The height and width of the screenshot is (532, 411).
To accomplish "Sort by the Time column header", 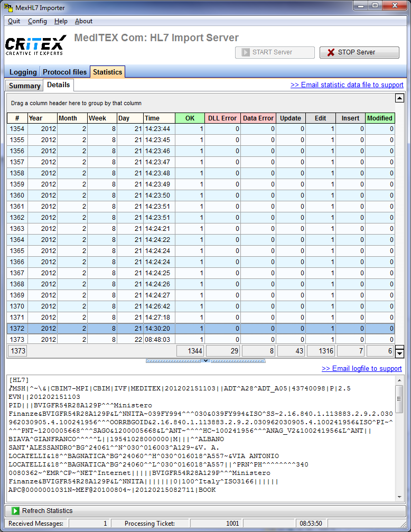I will (159, 118).
